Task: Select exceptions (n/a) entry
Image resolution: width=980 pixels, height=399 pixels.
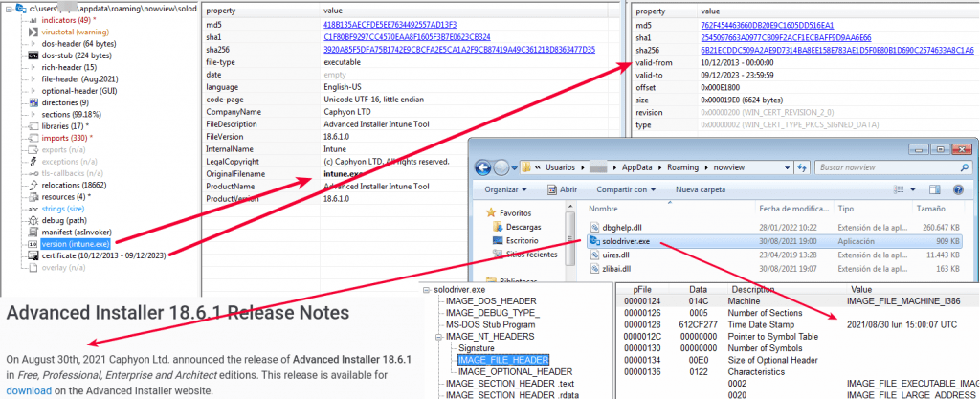Action: point(69,161)
